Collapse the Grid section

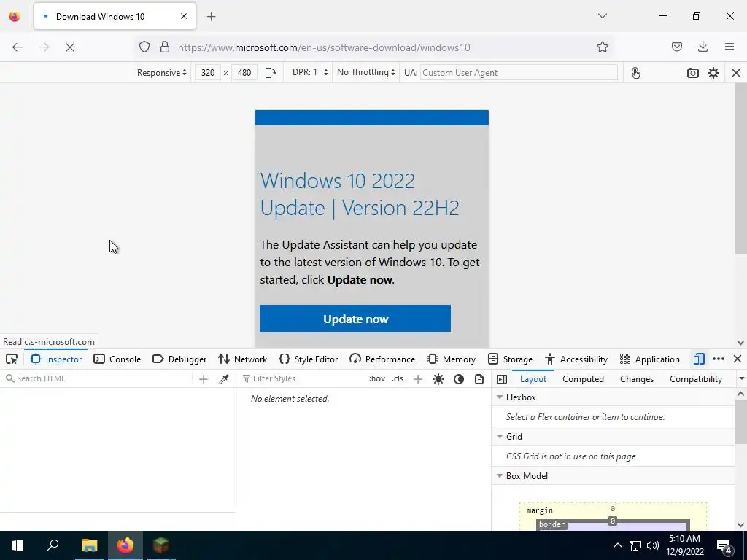tap(500, 436)
